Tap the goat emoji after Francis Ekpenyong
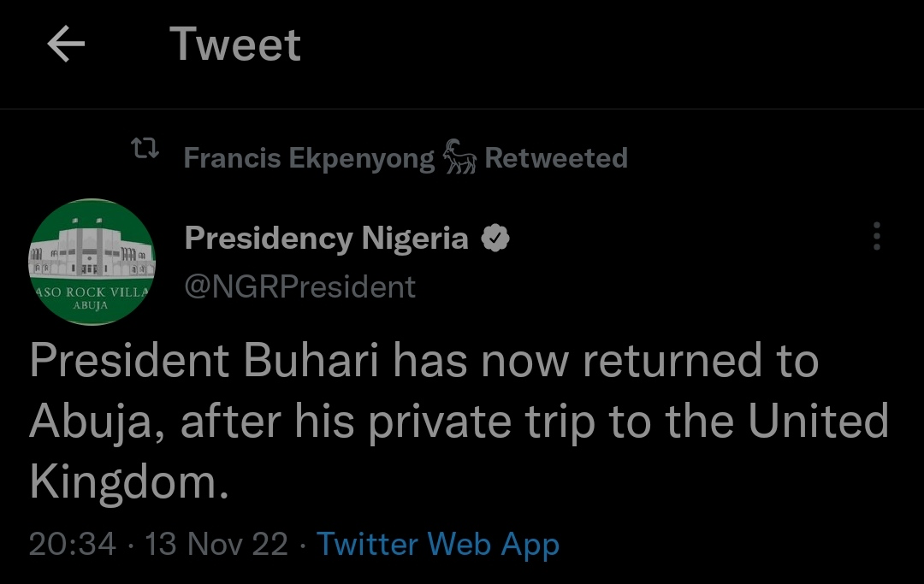 point(459,158)
